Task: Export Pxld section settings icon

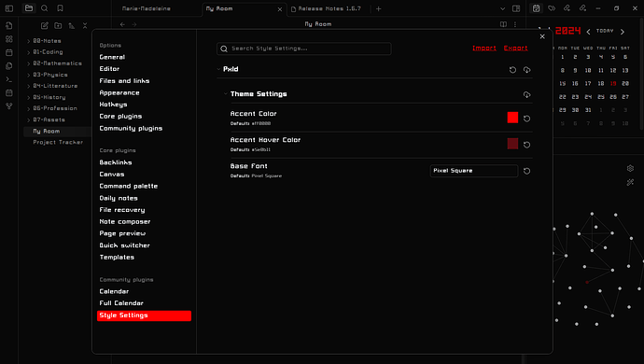Action: click(527, 70)
